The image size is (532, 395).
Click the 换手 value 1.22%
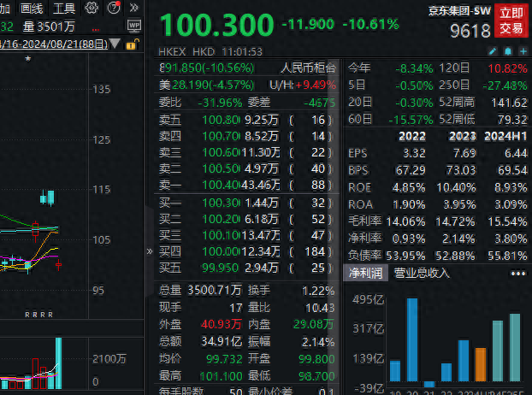318,291
